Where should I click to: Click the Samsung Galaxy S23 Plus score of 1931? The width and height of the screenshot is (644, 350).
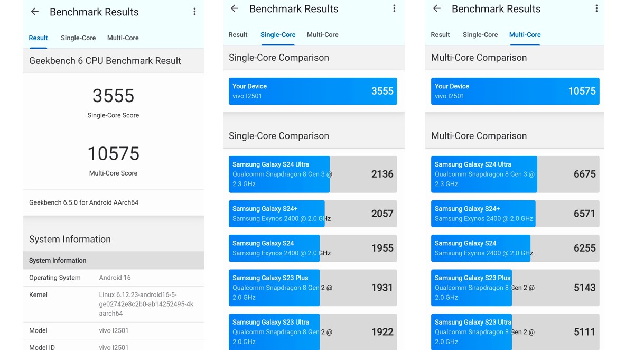click(313, 288)
